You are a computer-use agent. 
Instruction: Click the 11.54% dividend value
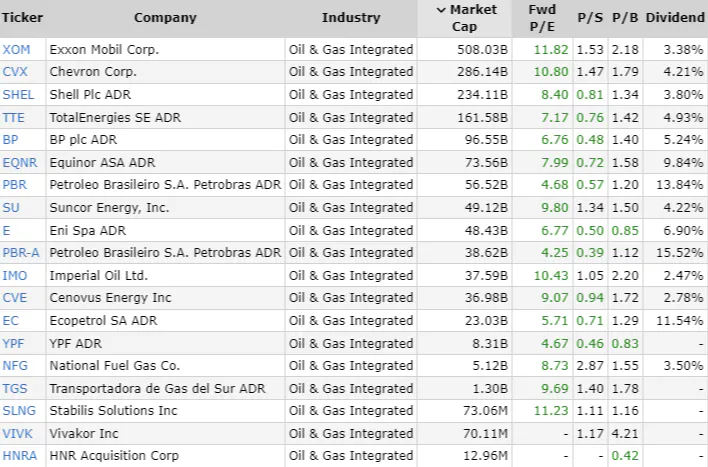680,321
